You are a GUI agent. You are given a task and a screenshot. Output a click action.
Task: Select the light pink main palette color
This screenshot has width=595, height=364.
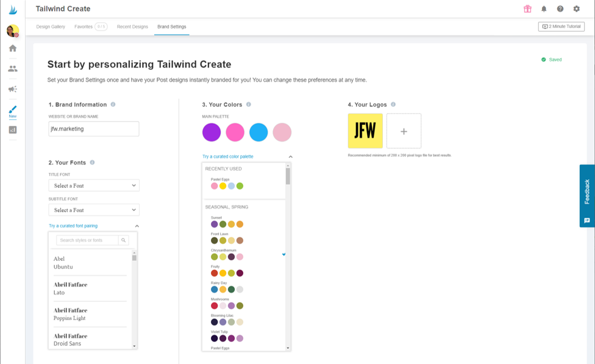click(282, 132)
